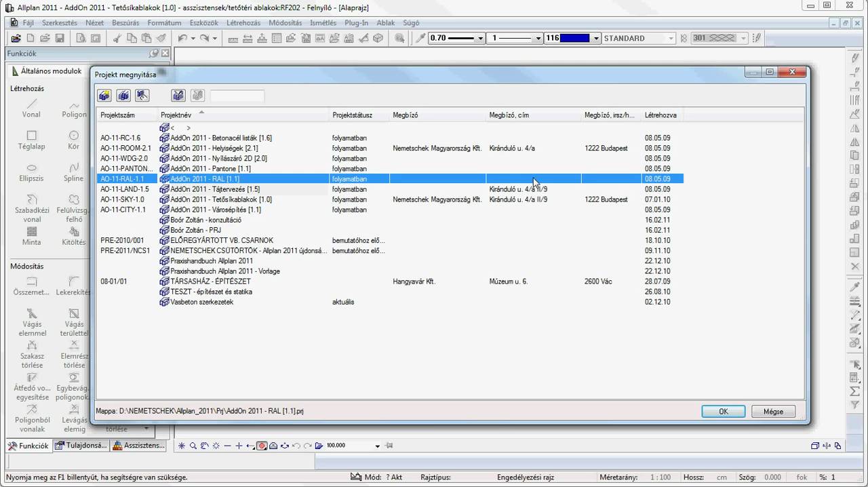Open the Formátum menu
The image size is (868, 487).
(x=164, y=23)
